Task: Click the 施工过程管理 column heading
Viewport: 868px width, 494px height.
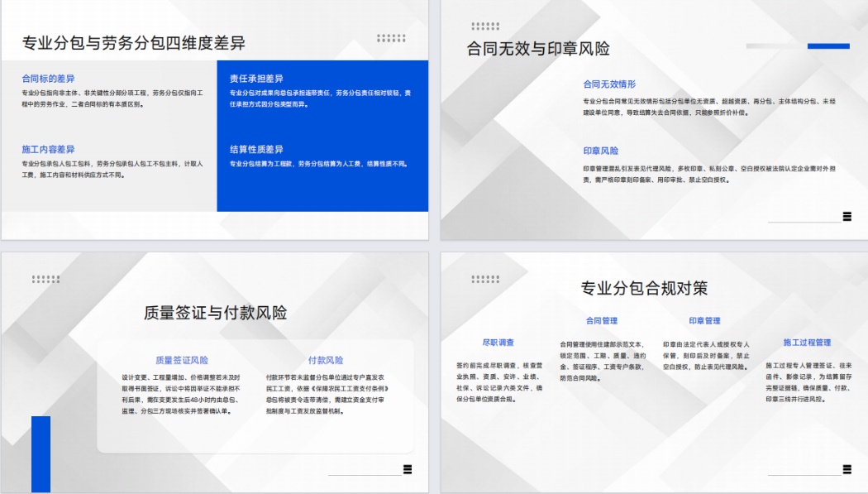Action: point(807,343)
